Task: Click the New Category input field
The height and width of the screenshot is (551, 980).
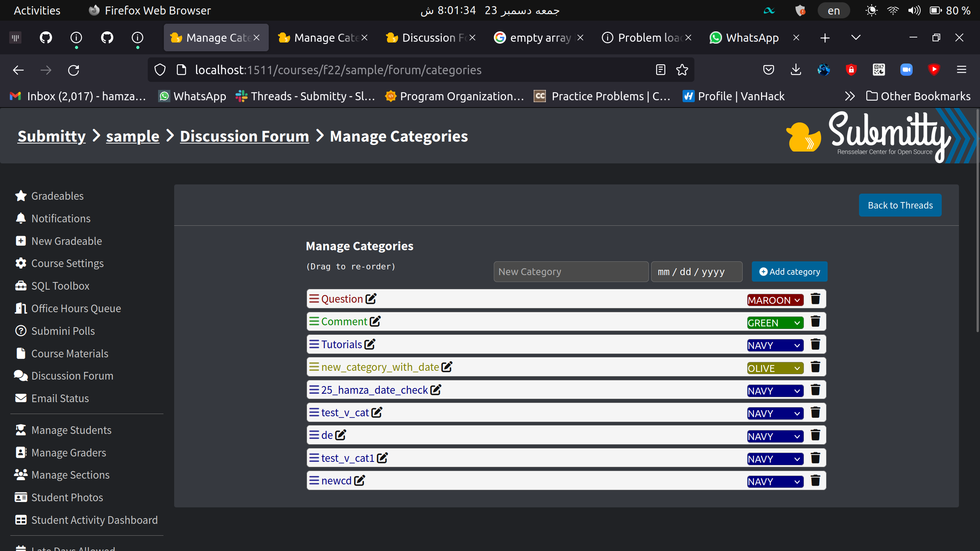Action: coord(571,271)
